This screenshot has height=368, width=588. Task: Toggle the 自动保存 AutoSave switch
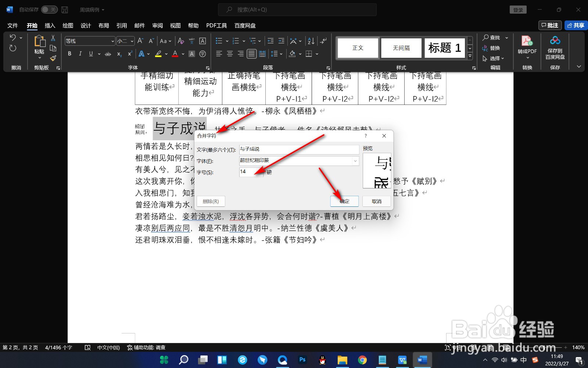[x=49, y=10]
